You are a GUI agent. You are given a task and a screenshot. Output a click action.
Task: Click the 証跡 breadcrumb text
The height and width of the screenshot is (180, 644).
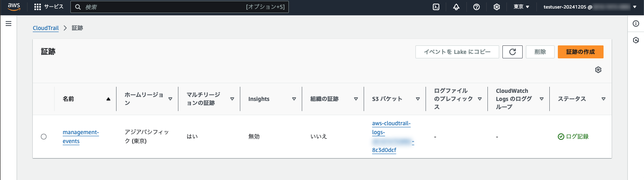(x=77, y=28)
